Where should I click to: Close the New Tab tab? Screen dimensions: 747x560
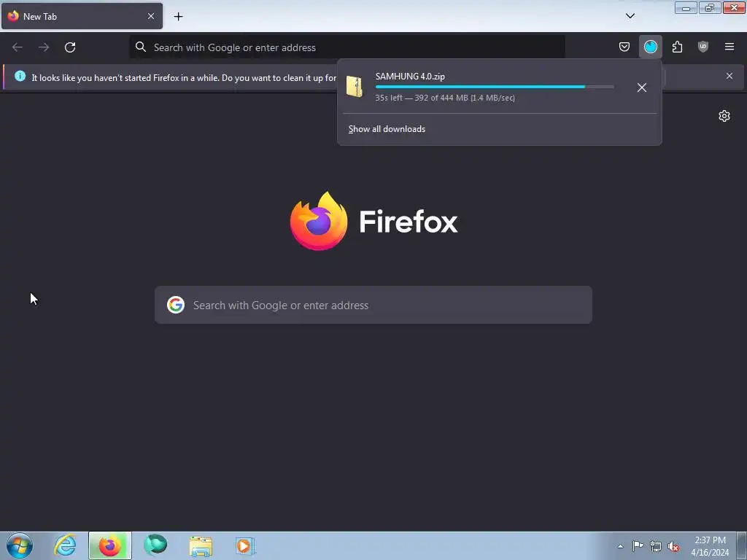pos(151,16)
